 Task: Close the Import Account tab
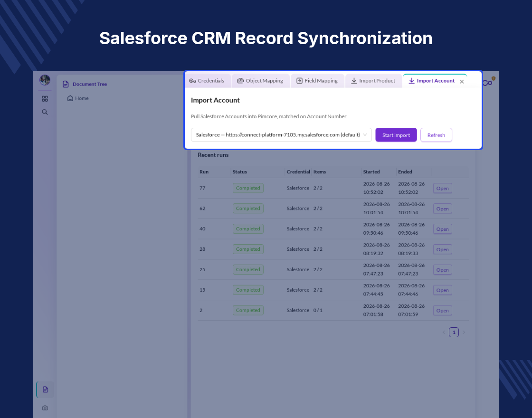click(462, 81)
